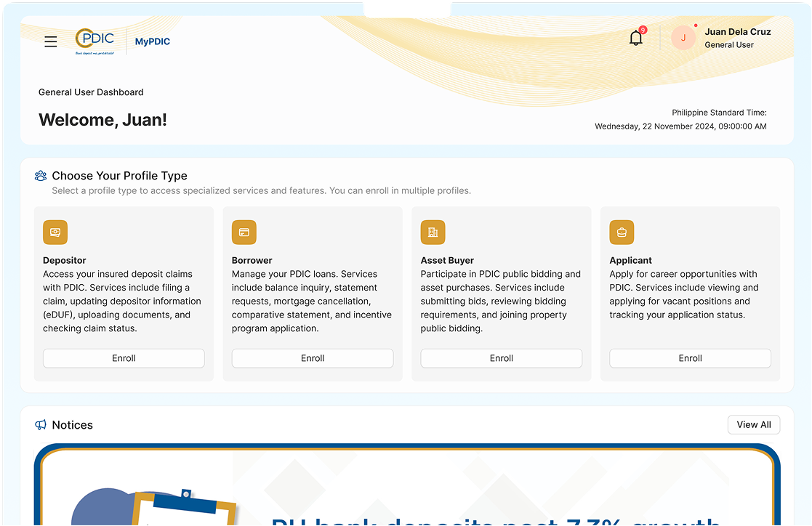Image resolution: width=812 pixels, height=526 pixels.
Task: Click the Applicant card title
Action: click(x=630, y=260)
